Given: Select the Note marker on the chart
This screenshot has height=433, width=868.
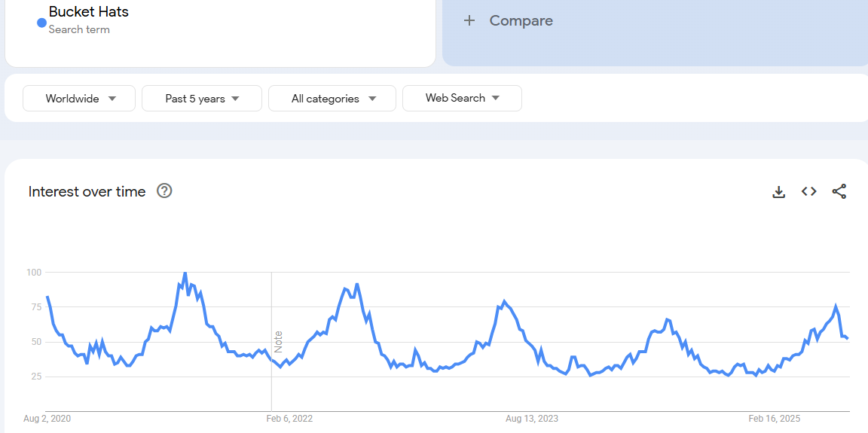Looking at the screenshot, I should [278, 342].
